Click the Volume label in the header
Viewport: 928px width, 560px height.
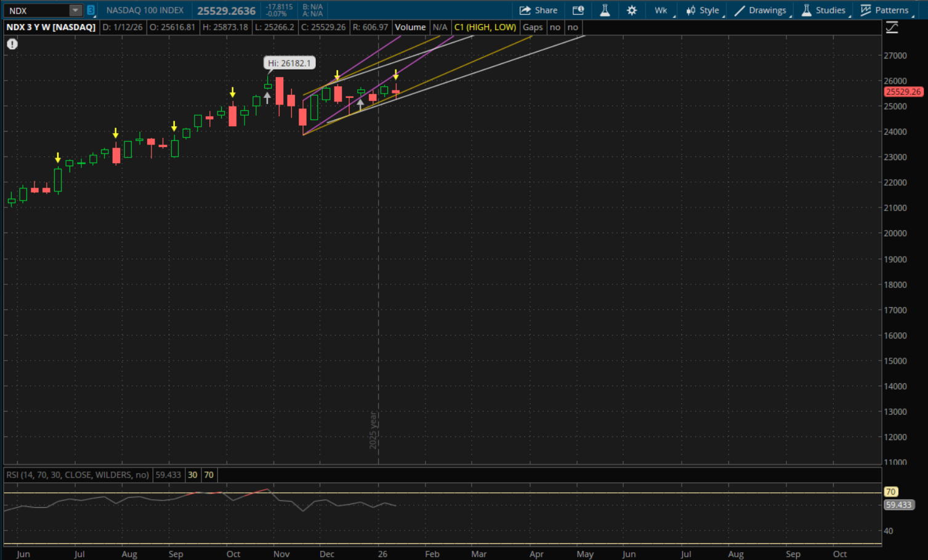(410, 27)
